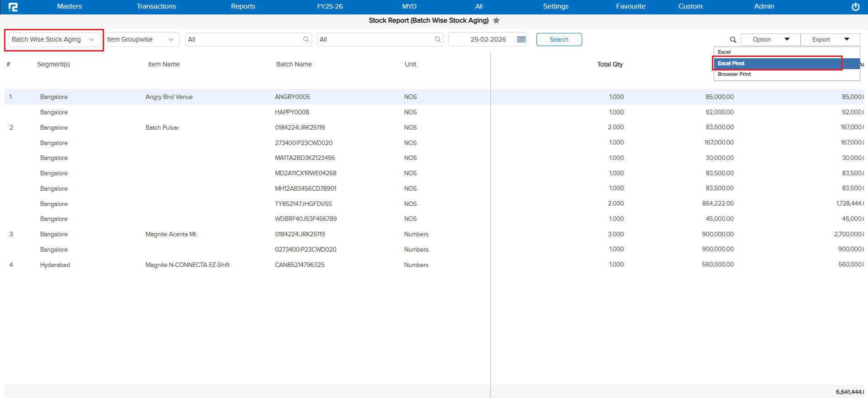Screen dimensions: 868x398
Task: Choose Excel from the export list
Action: (787, 52)
